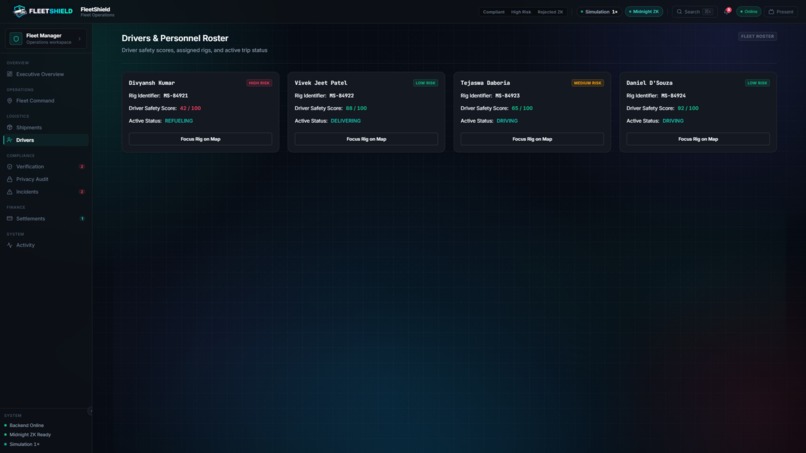Viewport: 806px width, 453px height.
Task: Click the Incidents count badge
Action: tap(82, 192)
